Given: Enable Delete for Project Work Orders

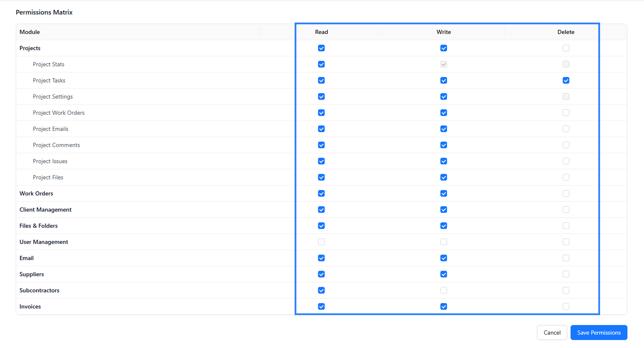Looking at the screenshot, I should (566, 113).
